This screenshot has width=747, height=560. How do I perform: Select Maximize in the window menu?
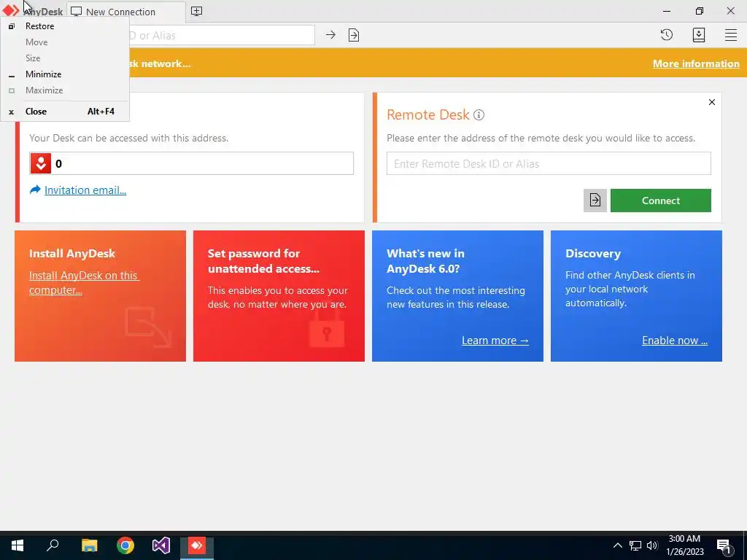tap(65, 90)
